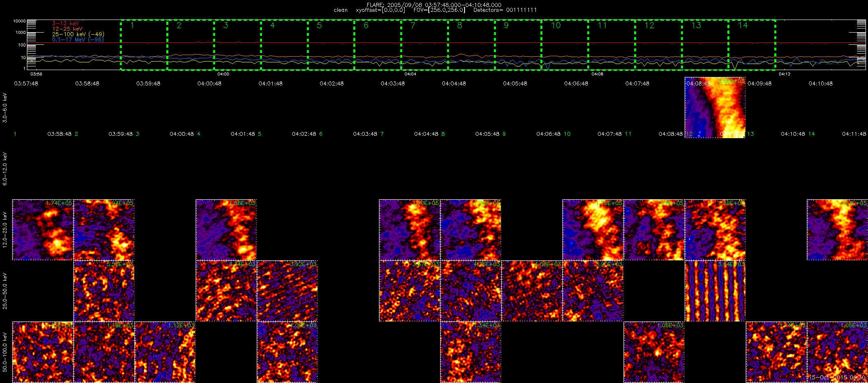
Task: Click the '12.0-25.0 keV' row label
Action: tap(5, 230)
